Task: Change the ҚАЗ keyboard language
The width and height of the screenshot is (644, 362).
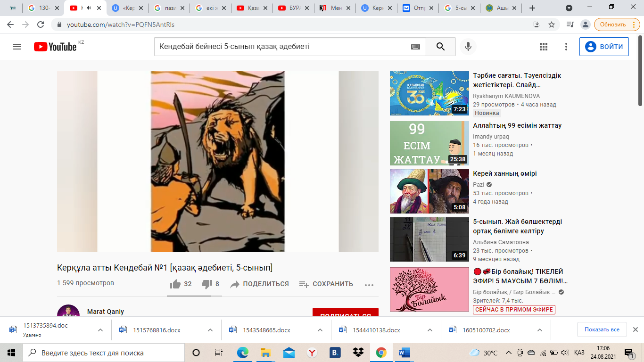Action: 579,353
